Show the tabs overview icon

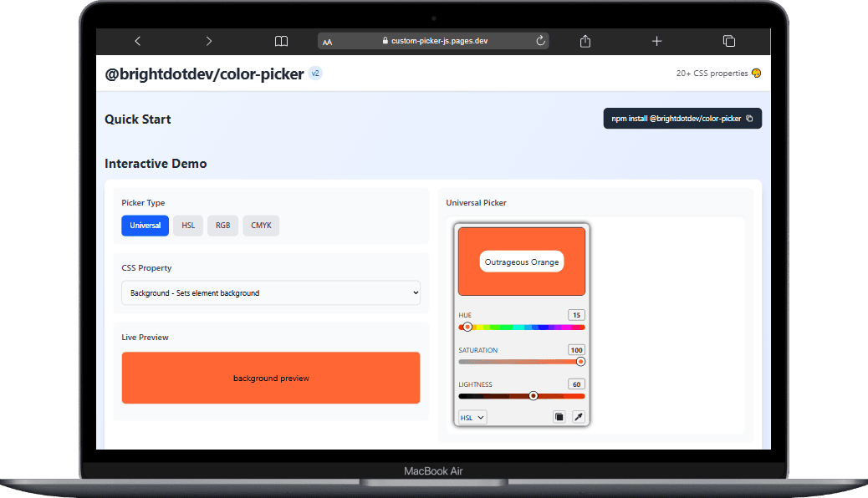729,41
